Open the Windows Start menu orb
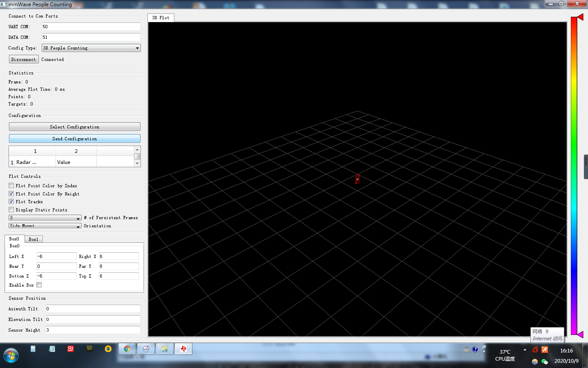The image size is (588, 368). click(11, 355)
